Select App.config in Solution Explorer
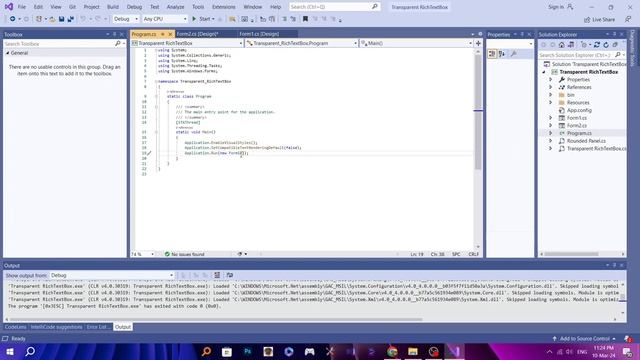This screenshot has width=640, height=360. tap(579, 110)
